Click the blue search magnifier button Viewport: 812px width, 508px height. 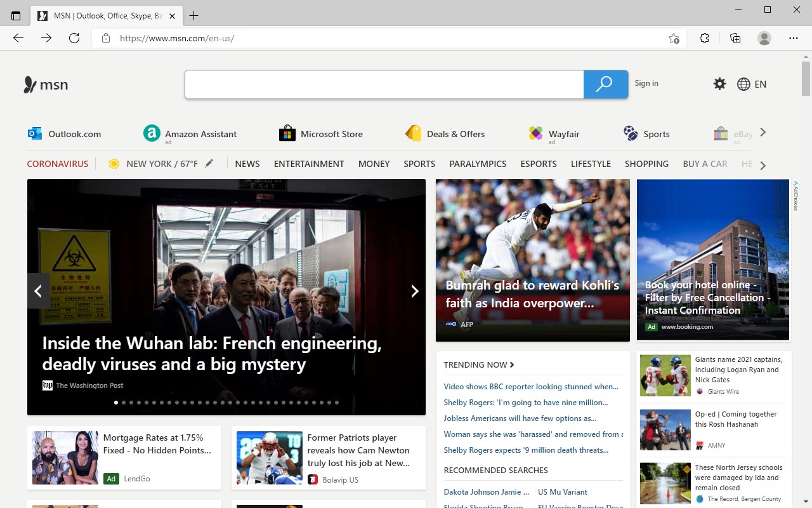(605, 84)
